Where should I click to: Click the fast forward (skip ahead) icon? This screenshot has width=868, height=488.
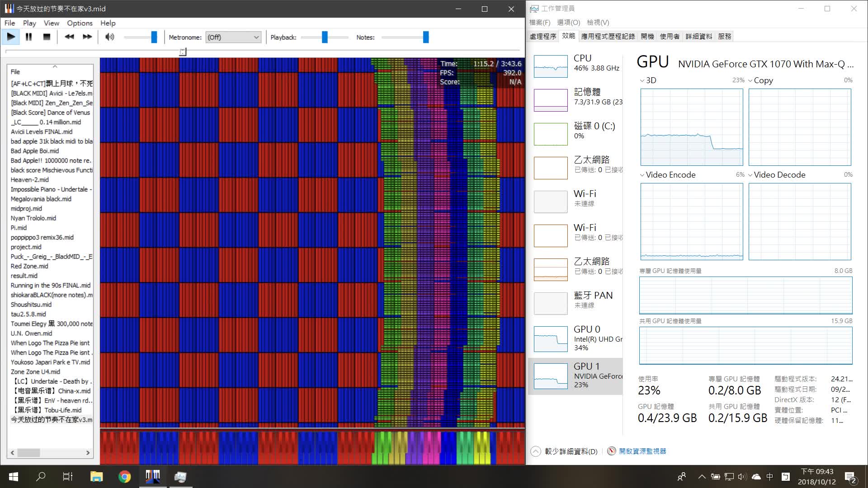point(87,37)
